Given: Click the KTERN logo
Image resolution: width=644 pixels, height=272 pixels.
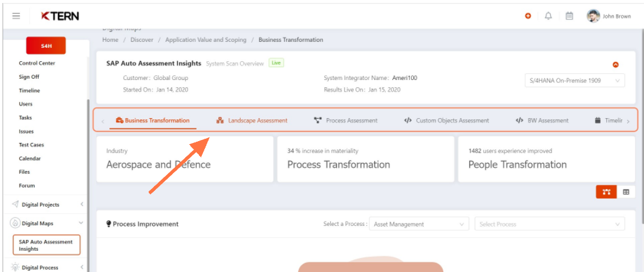Looking at the screenshot, I should [60, 16].
